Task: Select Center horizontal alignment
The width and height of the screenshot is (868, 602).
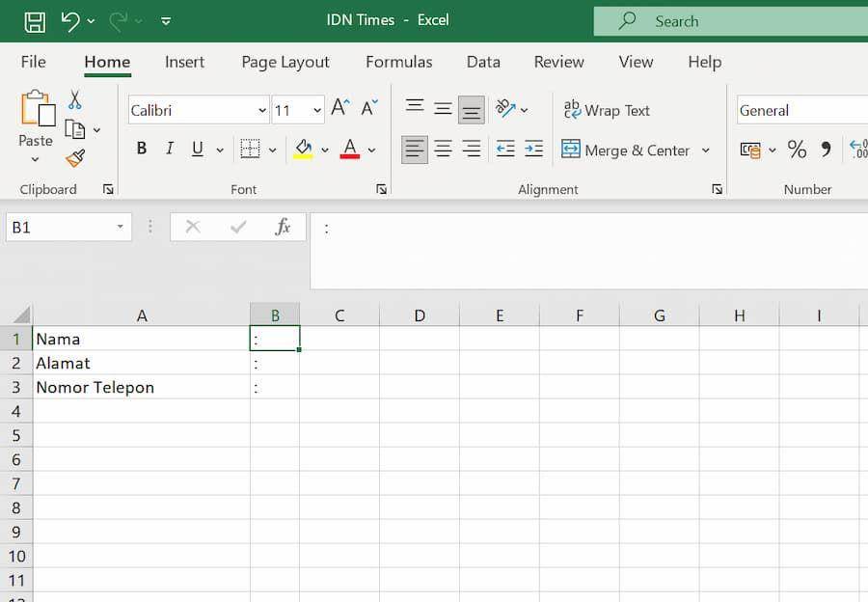Action: coord(443,149)
